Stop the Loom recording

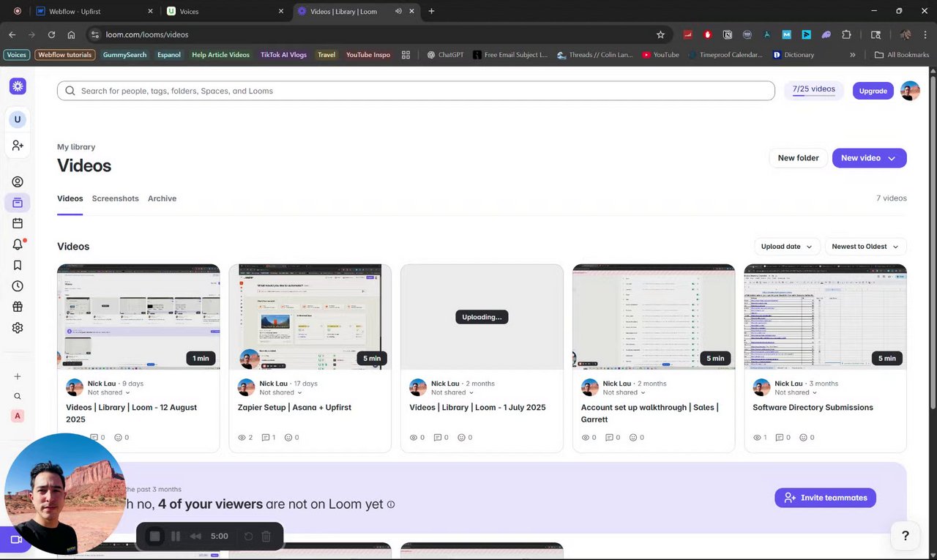(x=154, y=537)
